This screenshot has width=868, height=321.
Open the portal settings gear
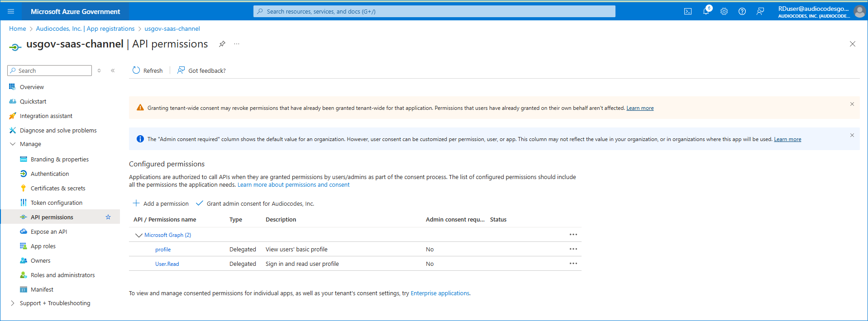[724, 11]
